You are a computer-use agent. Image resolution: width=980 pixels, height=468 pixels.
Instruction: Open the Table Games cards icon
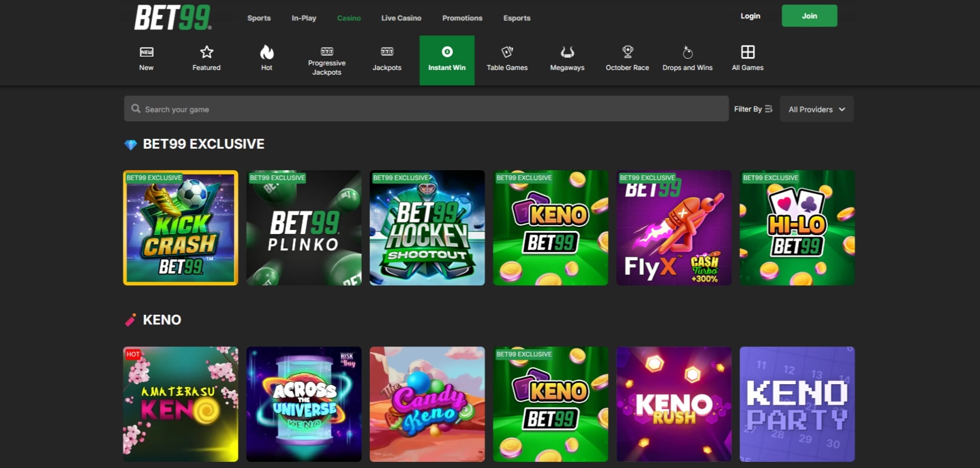(x=507, y=52)
